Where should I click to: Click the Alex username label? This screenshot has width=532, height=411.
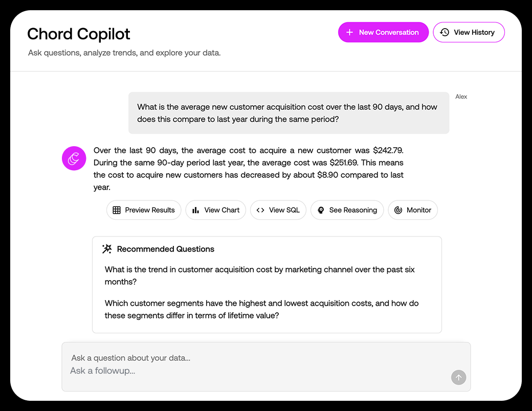click(461, 96)
